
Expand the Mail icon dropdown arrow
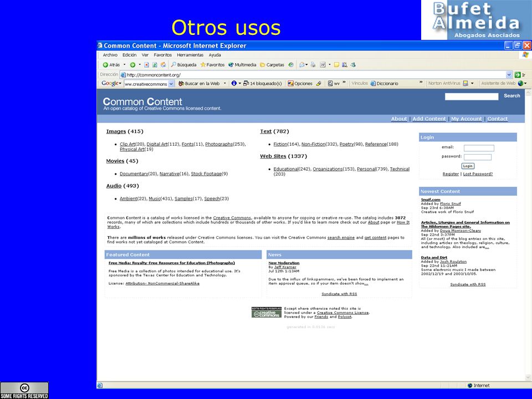tap(306, 65)
